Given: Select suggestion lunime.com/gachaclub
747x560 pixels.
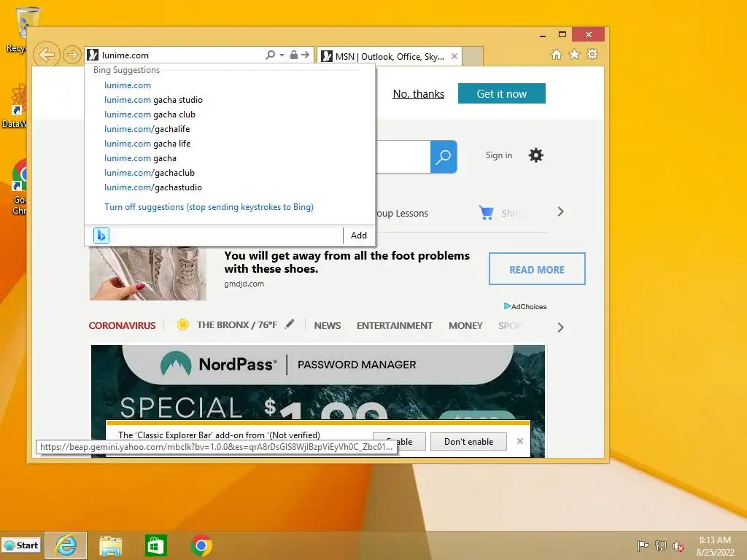Looking at the screenshot, I should tap(149, 173).
